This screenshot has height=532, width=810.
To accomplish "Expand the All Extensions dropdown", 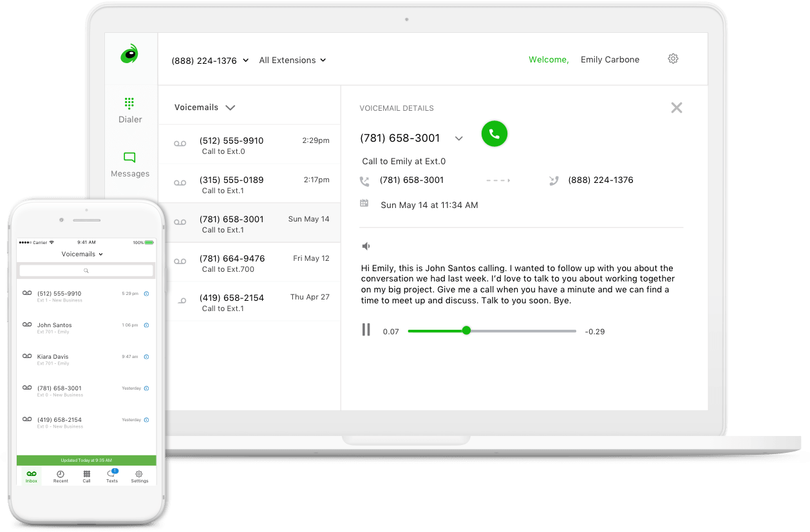I will (292, 60).
